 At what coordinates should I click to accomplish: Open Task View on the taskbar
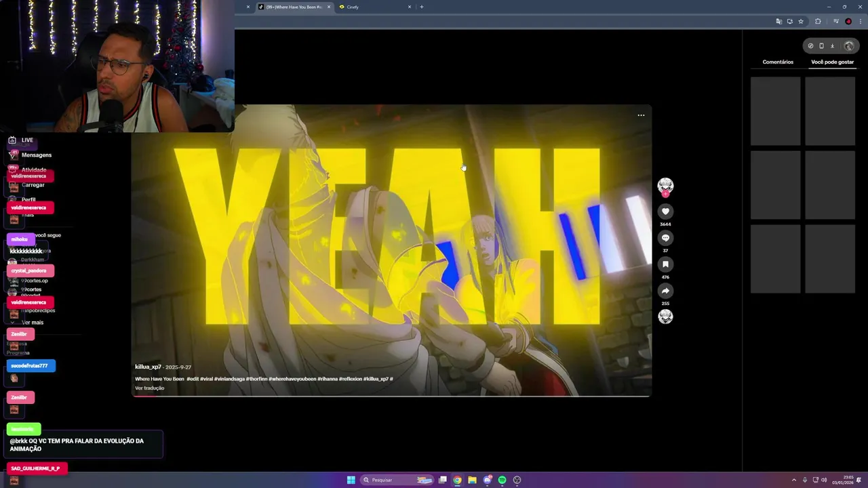[x=442, y=480]
